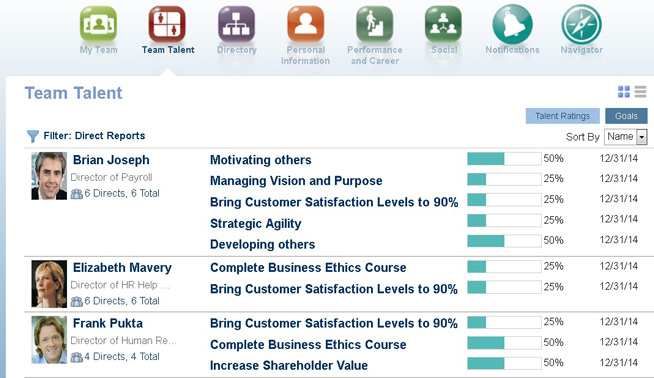Open the Performance and Career icon
The height and width of the screenshot is (378, 654).
pos(375,24)
